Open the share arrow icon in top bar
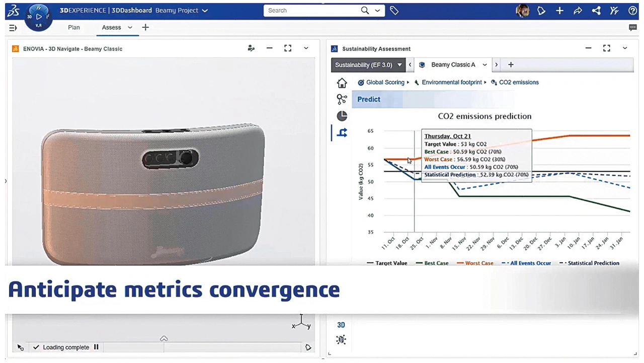The height and width of the screenshot is (363, 644). pyautogui.click(x=578, y=11)
